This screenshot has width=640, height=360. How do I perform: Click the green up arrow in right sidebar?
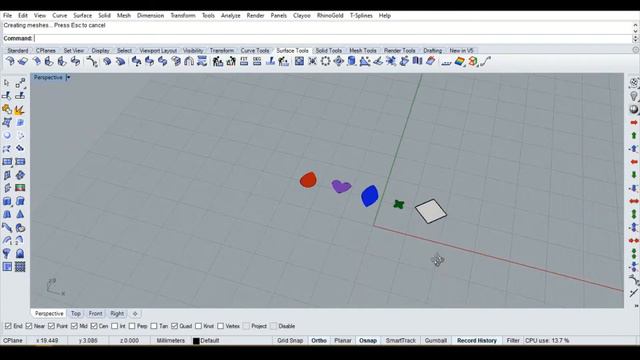[x=633, y=136]
